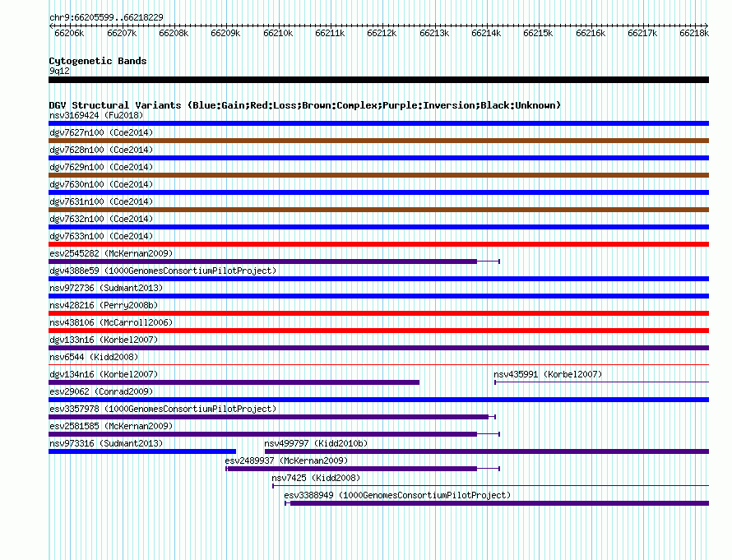Select the dgv7633n100 (Coe2014) red loss bar
Viewport: 732px width, 560px height.
[x=378, y=244]
